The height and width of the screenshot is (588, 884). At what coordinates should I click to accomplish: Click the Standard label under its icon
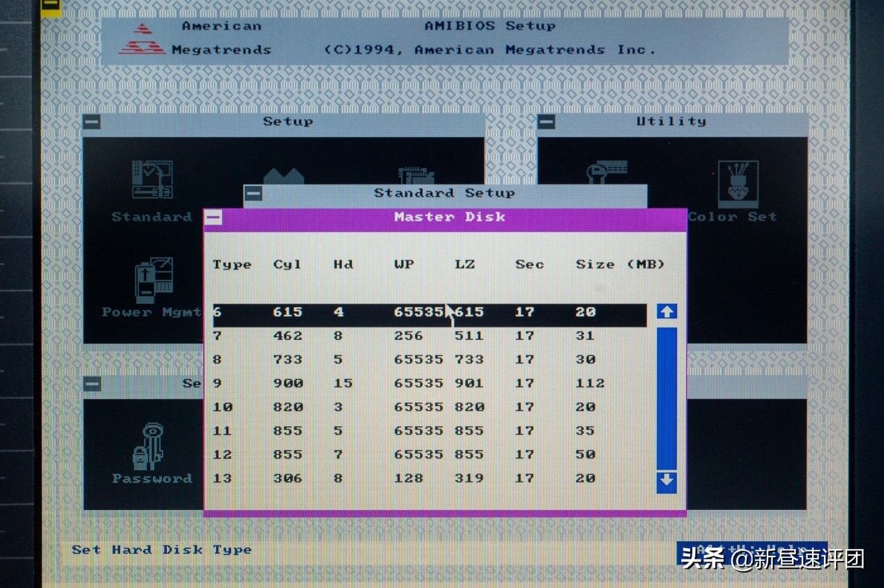click(152, 217)
